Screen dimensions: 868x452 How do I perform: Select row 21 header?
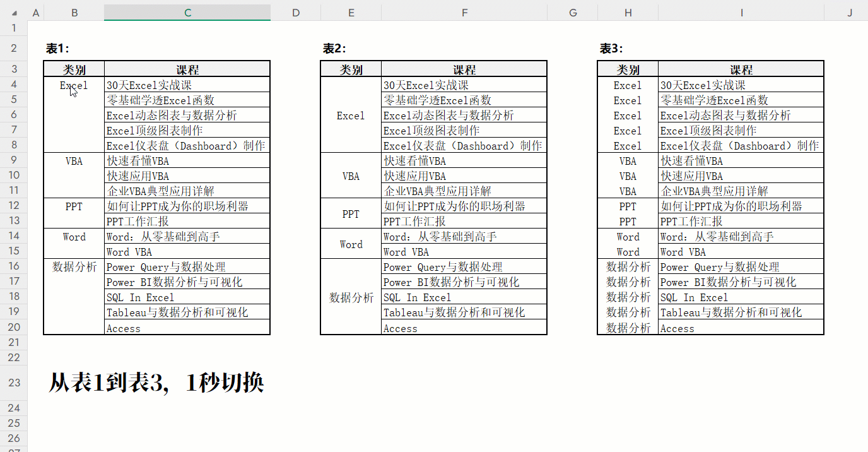[14, 342]
